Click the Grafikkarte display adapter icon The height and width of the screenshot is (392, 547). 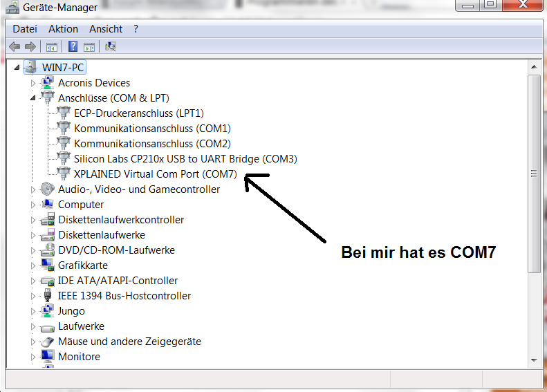pyautogui.click(x=48, y=265)
